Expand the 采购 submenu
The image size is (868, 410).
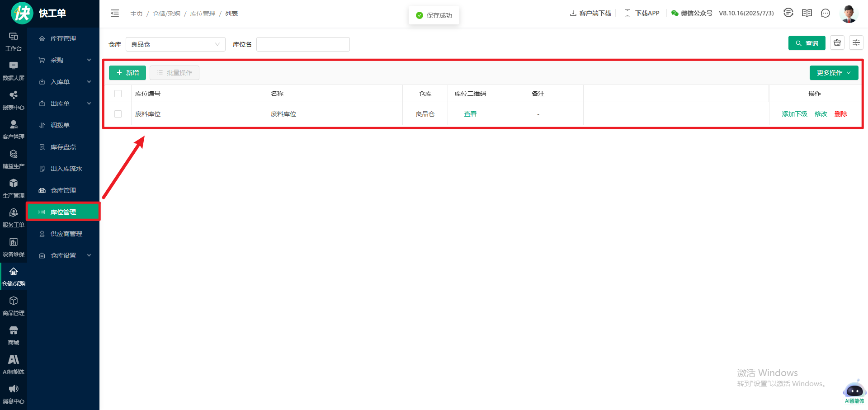[x=63, y=60]
